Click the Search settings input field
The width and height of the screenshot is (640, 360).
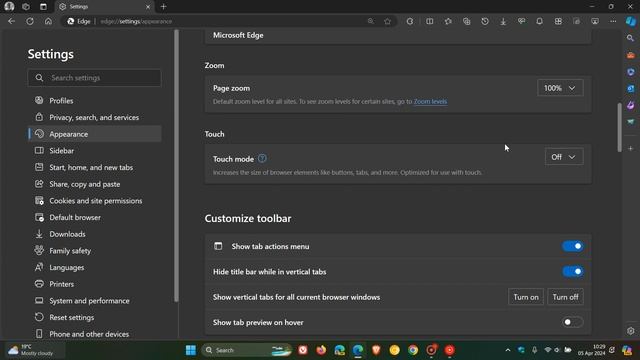click(95, 78)
